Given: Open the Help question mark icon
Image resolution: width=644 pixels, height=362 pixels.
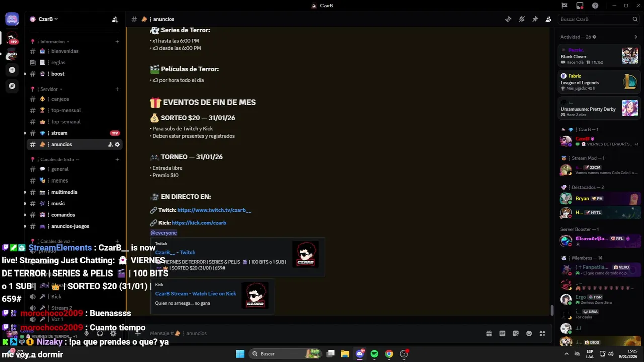Looking at the screenshot, I should coord(595,6).
